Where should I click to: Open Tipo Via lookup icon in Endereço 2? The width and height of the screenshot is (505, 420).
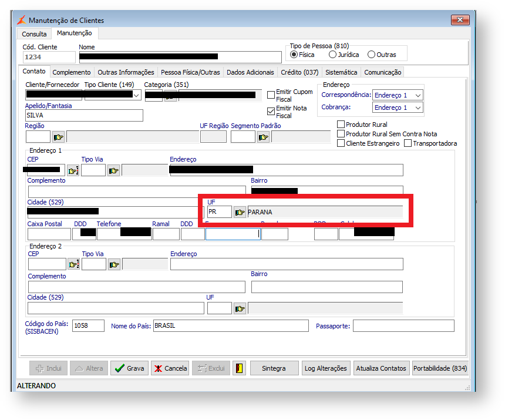pyautogui.click(x=114, y=264)
